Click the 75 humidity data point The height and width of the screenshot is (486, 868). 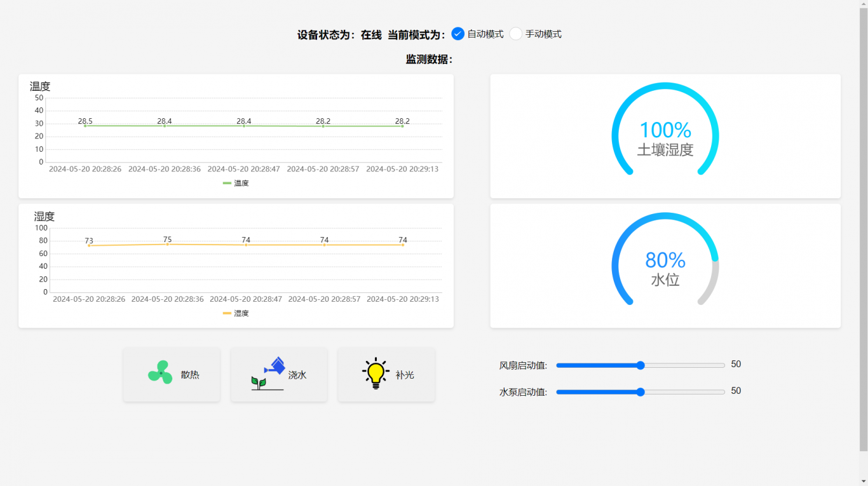point(168,244)
